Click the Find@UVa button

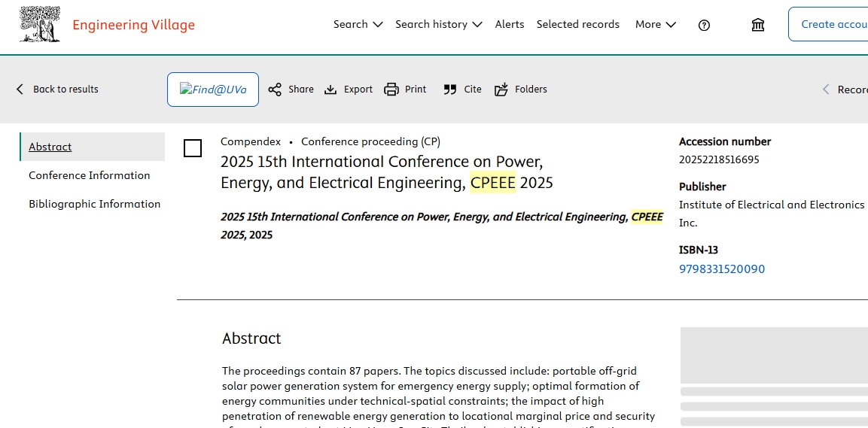[x=213, y=90]
